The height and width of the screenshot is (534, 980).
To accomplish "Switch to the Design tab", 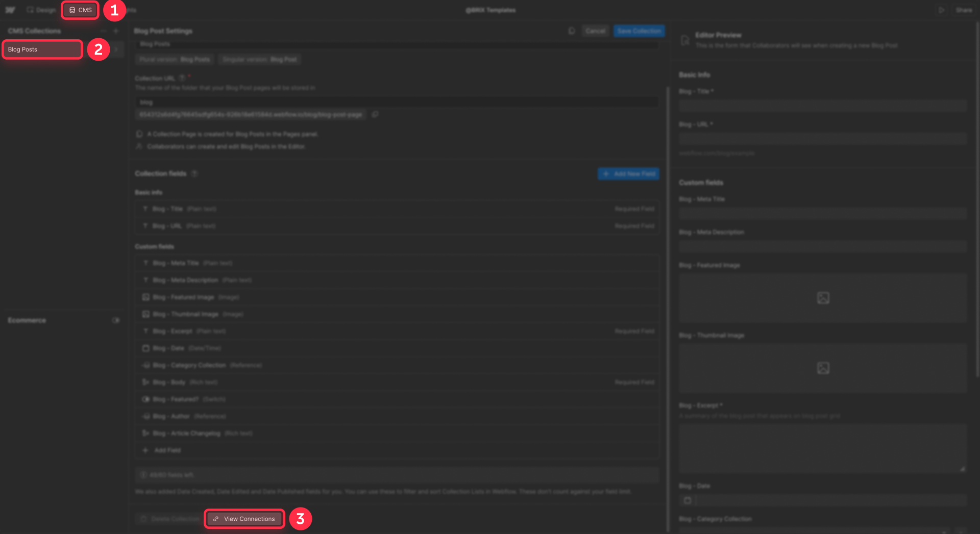I will click(x=40, y=10).
